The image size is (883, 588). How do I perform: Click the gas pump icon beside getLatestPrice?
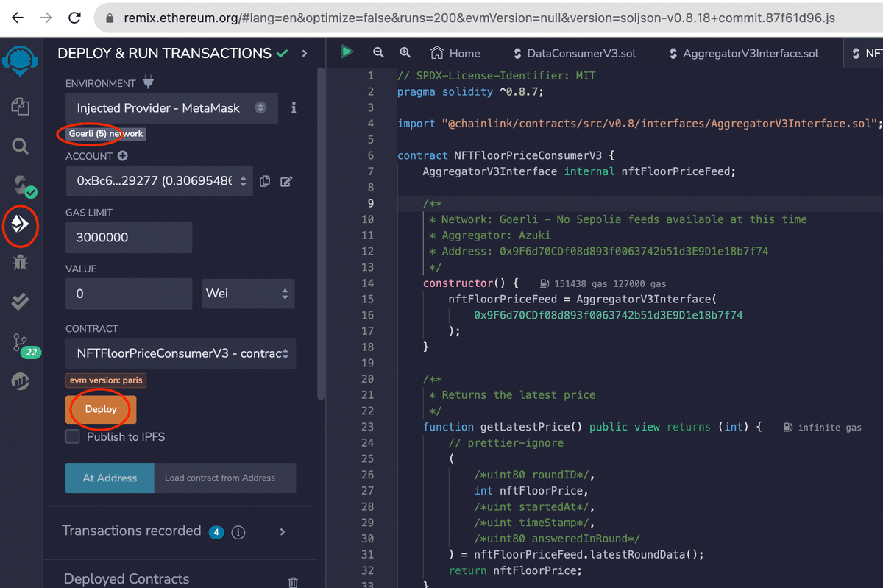point(788,428)
